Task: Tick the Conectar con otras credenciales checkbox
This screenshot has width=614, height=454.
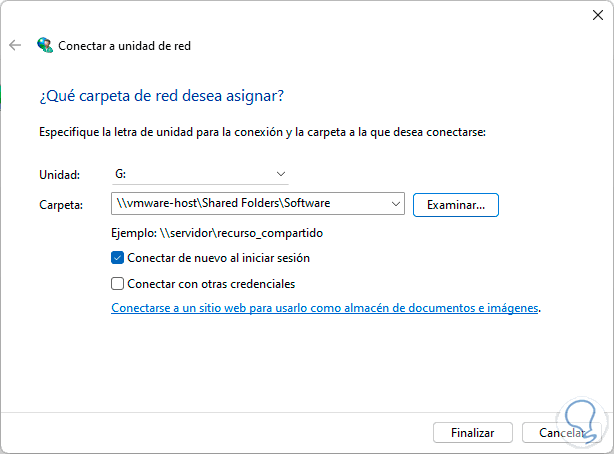Action: point(119,283)
